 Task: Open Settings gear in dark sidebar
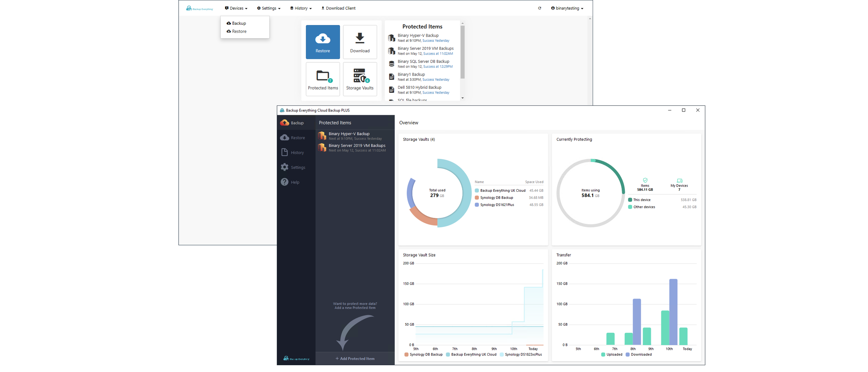click(284, 167)
